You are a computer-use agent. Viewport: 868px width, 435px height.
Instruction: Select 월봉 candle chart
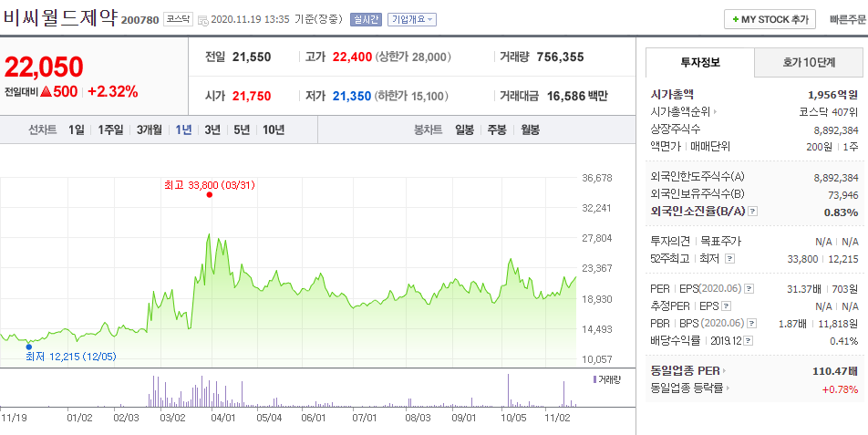(530, 130)
